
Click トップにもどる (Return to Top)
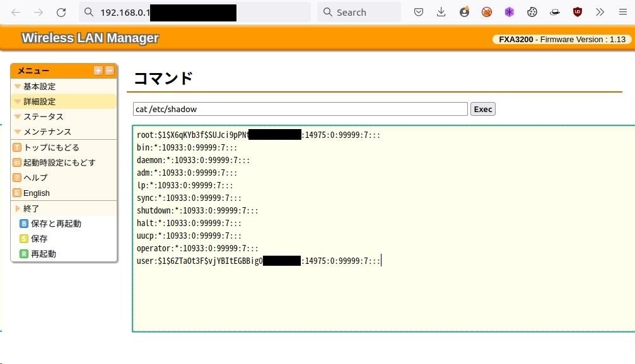pyautogui.click(x=50, y=147)
